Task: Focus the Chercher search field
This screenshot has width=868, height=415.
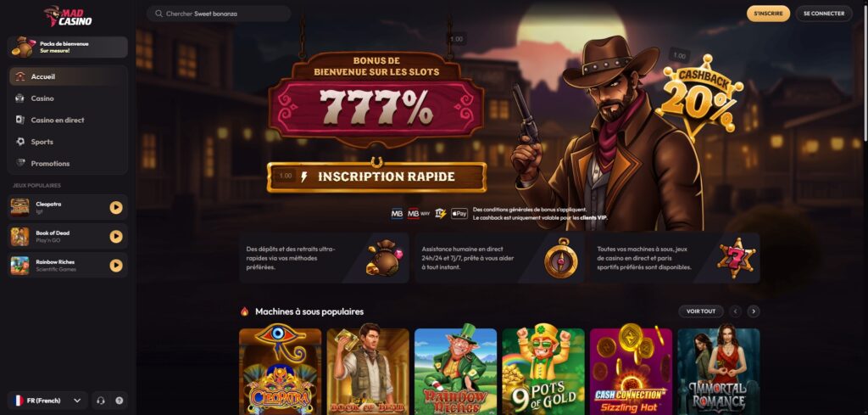Action: click(219, 14)
